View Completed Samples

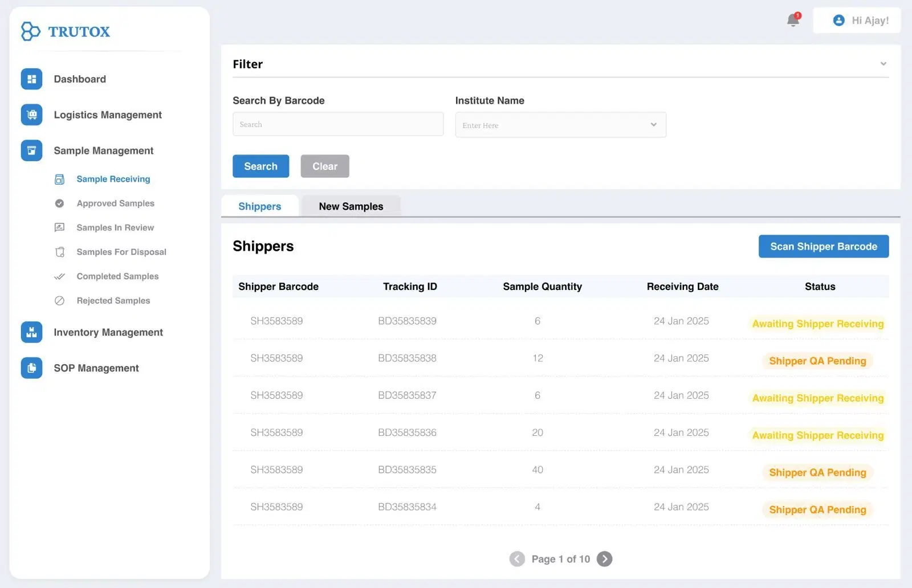[x=117, y=276]
